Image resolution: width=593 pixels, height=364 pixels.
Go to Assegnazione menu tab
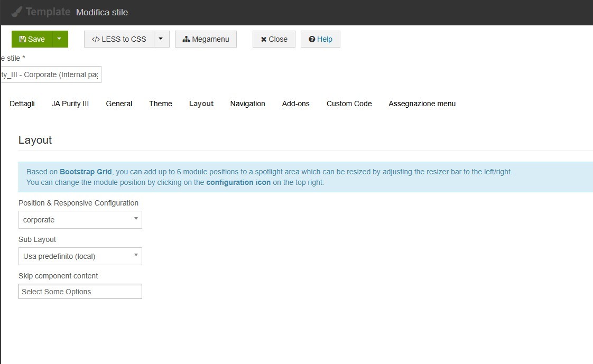(x=422, y=104)
